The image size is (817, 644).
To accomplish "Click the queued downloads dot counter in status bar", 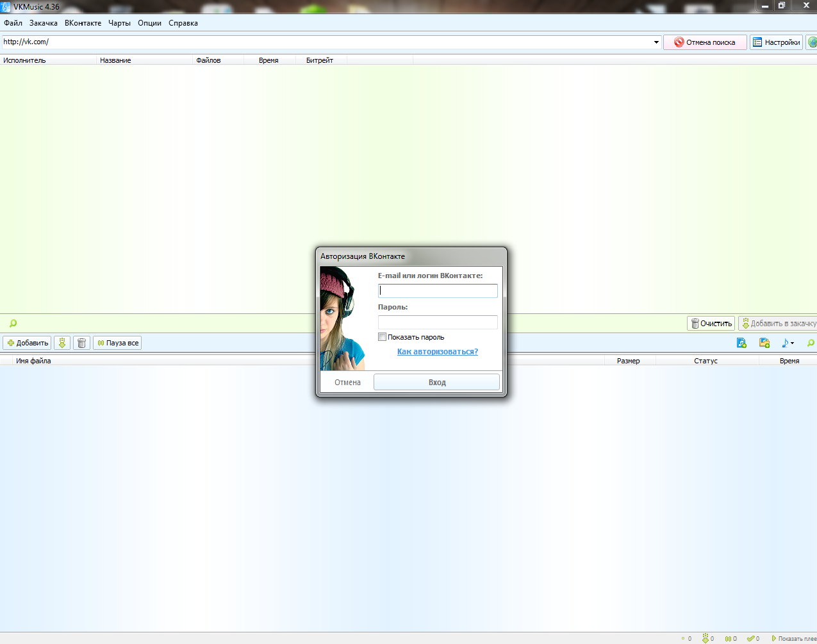I will coord(686,639).
